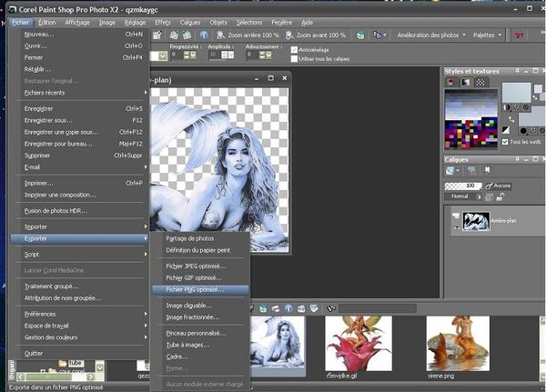This screenshot has height=392, width=546.
Task: Choose Fichier JPEG optimisé menu entry
Action: point(200,266)
